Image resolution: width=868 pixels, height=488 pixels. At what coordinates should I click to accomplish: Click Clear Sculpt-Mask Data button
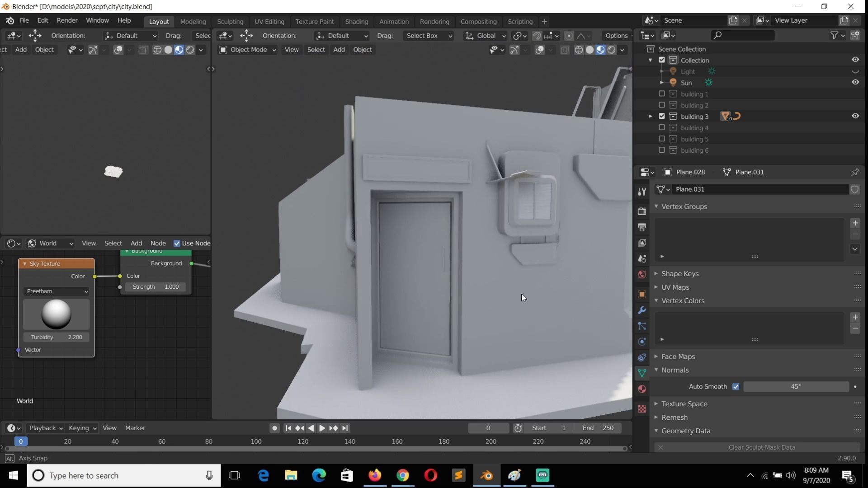pos(761,447)
